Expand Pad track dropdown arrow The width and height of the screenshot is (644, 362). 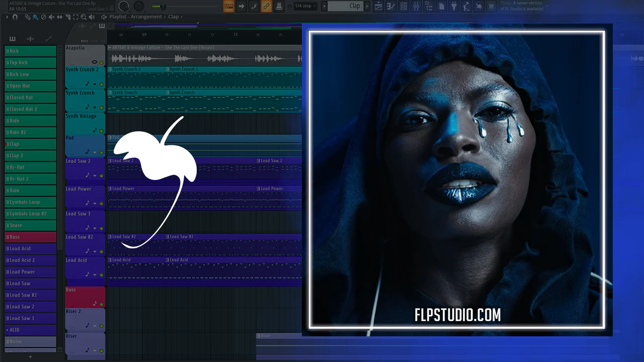[x=95, y=152]
